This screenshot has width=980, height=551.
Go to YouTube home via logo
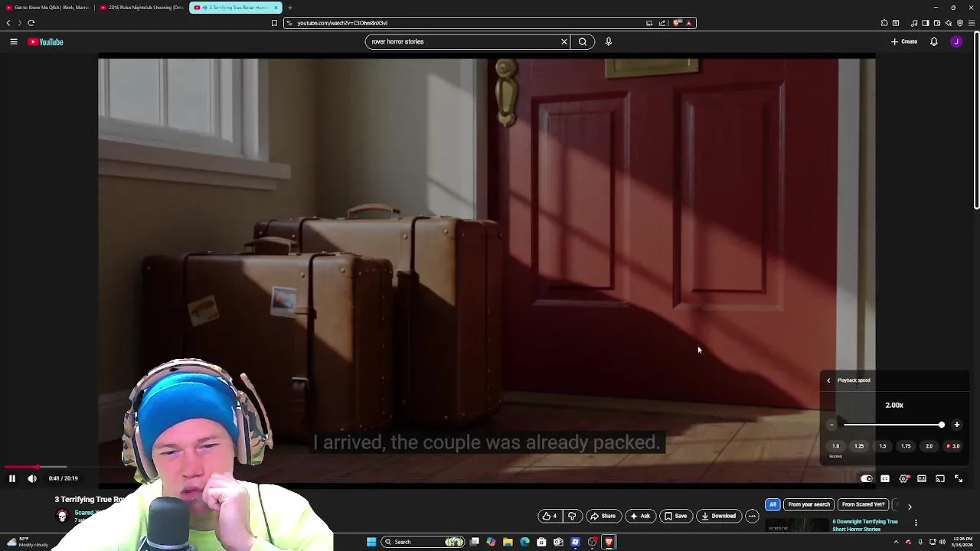[x=46, y=42]
